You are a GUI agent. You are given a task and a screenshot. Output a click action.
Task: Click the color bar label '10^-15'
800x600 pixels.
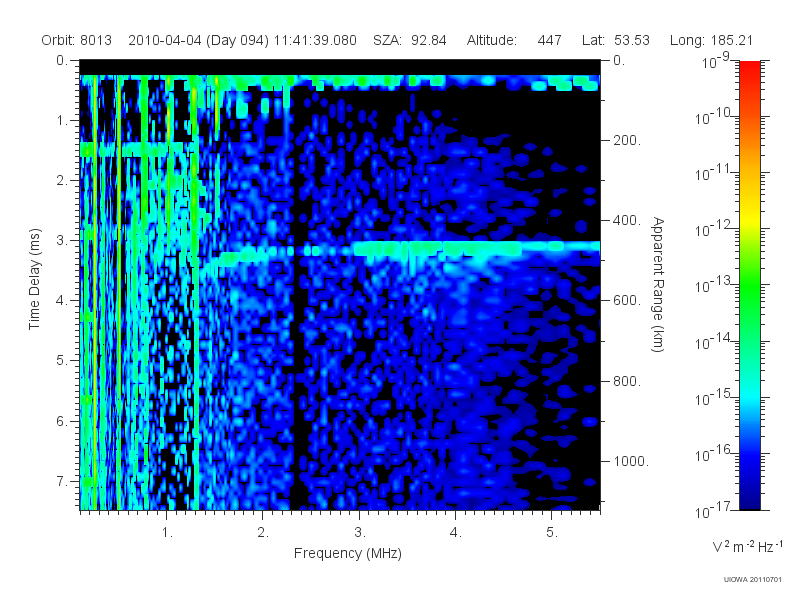coord(715,398)
